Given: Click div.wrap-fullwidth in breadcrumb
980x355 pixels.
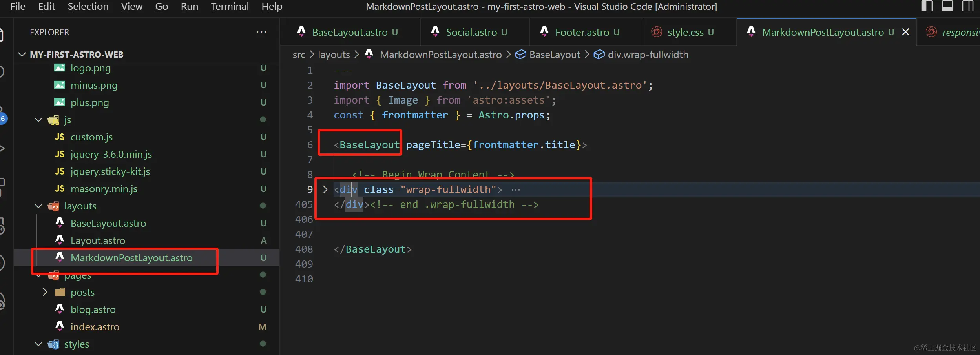Looking at the screenshot, I should point(648,55).
